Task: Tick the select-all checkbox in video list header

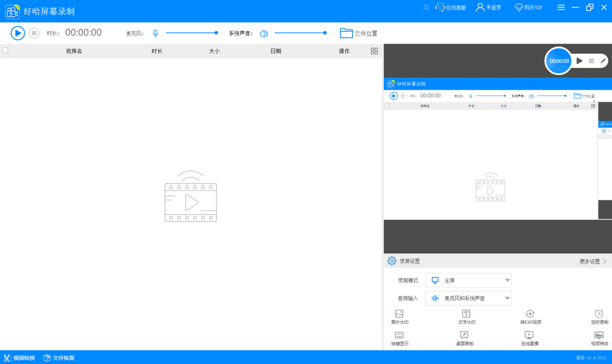Action: (6, 50)
